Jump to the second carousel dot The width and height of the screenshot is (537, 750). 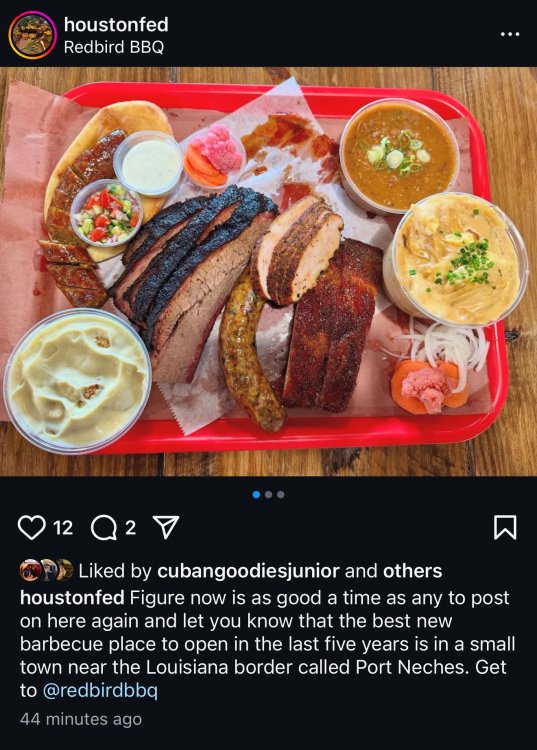[x=268, y=495]
